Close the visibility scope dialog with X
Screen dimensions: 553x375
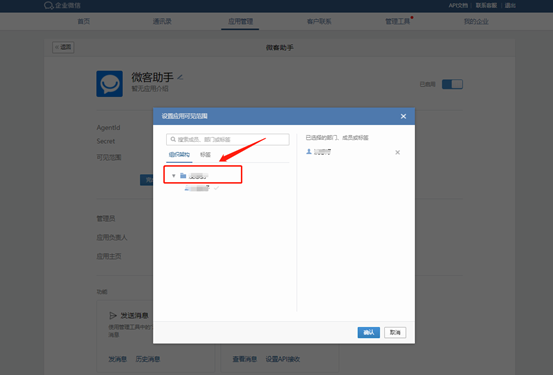pos(403,116)
